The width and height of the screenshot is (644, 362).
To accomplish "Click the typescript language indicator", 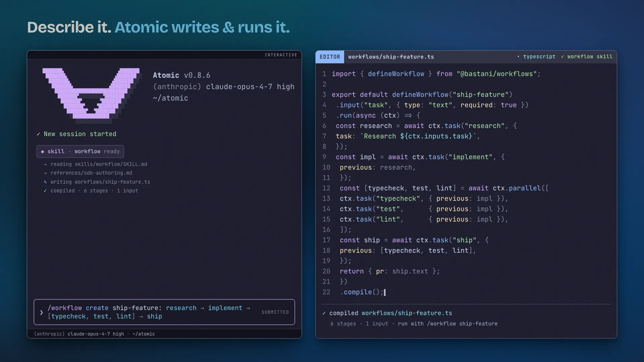I will pos(536,57).
